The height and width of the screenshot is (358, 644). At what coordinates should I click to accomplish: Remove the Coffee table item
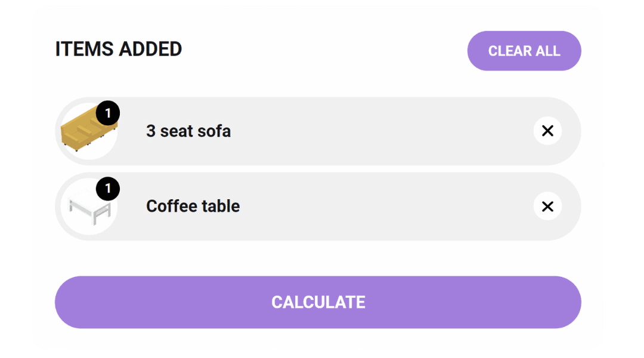click(x=547, y=206)
